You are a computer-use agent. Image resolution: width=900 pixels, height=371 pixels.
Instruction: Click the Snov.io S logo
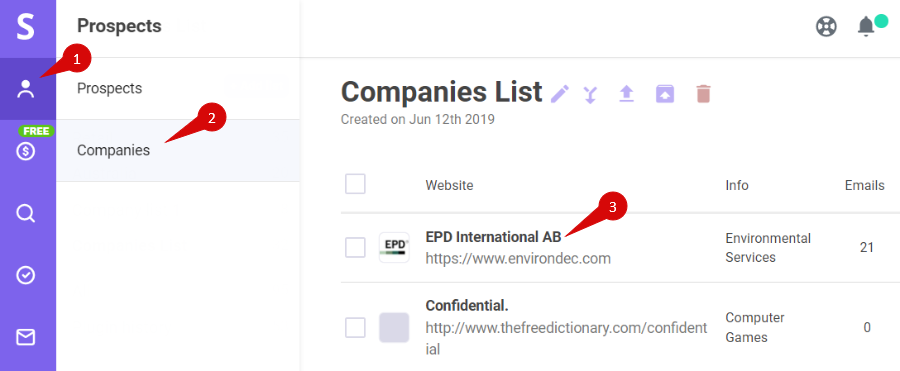[x=26, y=27]
